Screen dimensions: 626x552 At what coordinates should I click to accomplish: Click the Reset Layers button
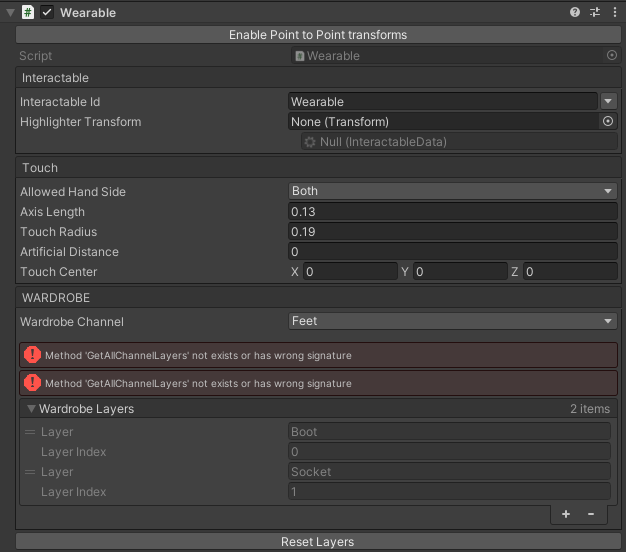click(x=318, y=542)
